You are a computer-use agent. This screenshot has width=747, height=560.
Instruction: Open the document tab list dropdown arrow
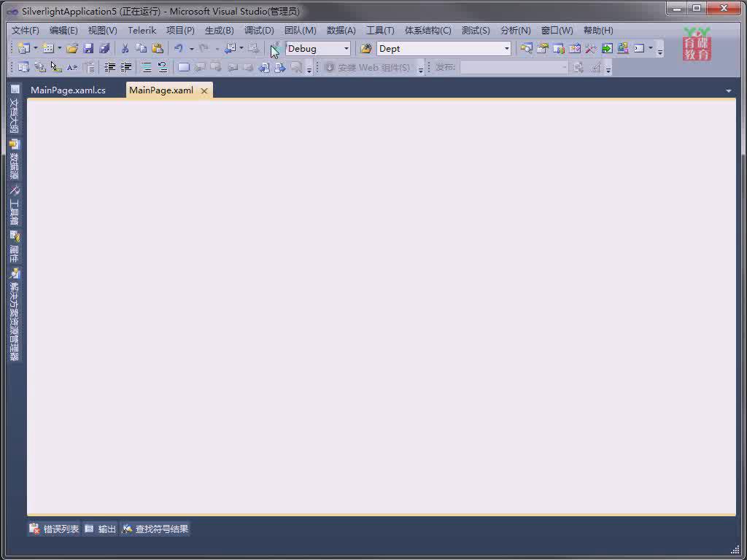click(x=729, y=90)
